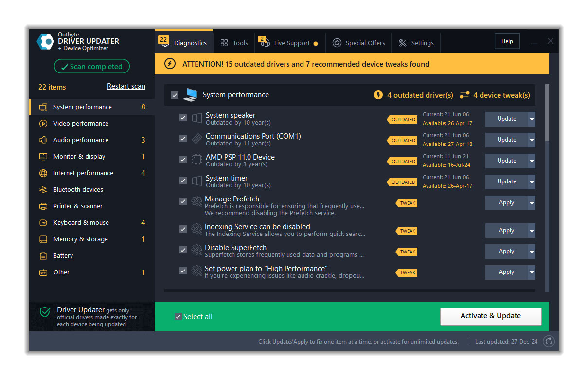Toggle the Select all checkbox
588x380 pixels.
178,317
